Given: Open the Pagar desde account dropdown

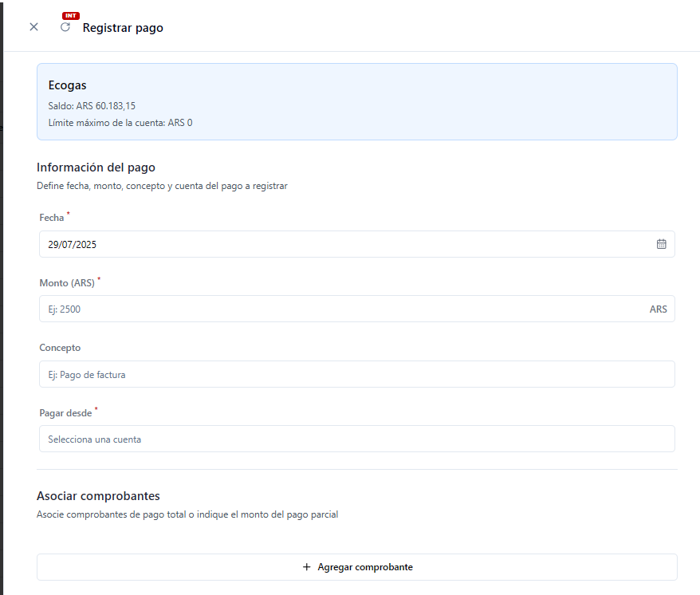Looking at the screenshot, I should 356,439.
